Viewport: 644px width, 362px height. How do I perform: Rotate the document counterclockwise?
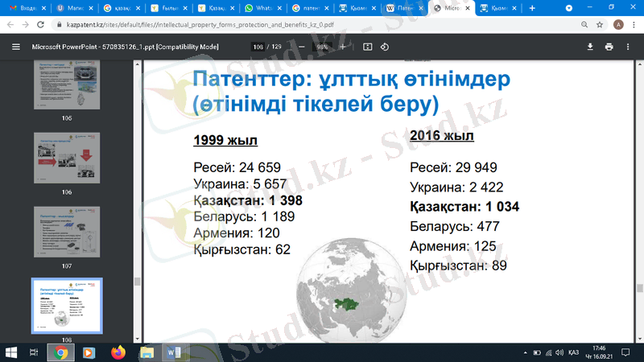pos(385,47)
